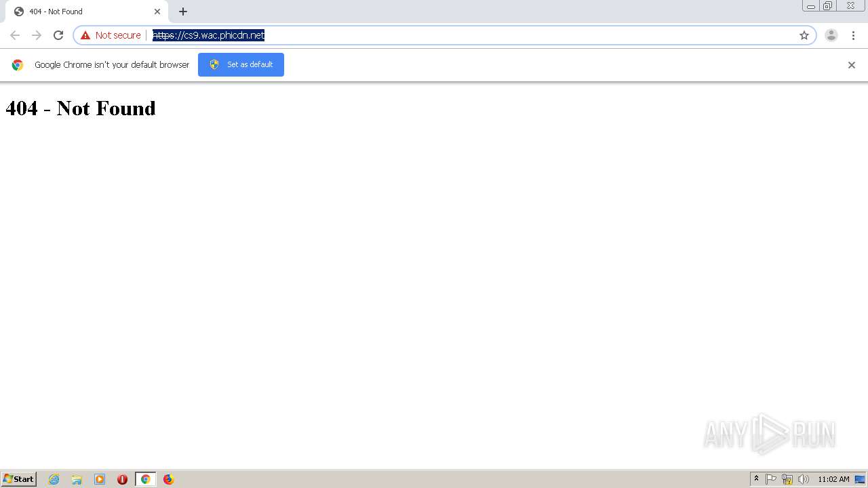Bookmark this page with the star icon
Image resolution: width=868 pixels, height=488 pixels.
tap(804, 35)
